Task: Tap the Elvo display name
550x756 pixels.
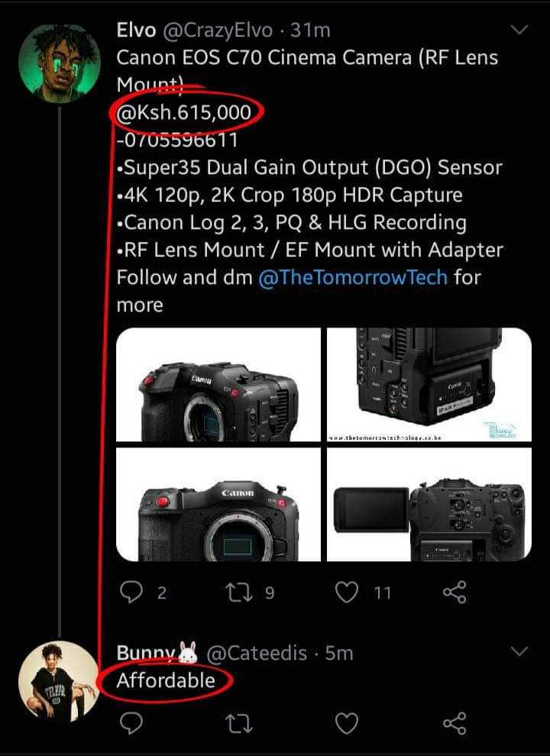Action: 135,31
